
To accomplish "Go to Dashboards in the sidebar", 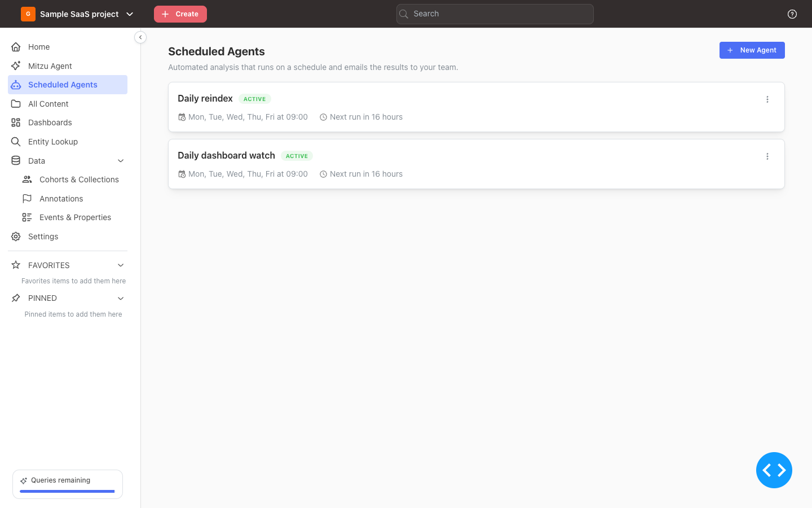I will point(68,122).
